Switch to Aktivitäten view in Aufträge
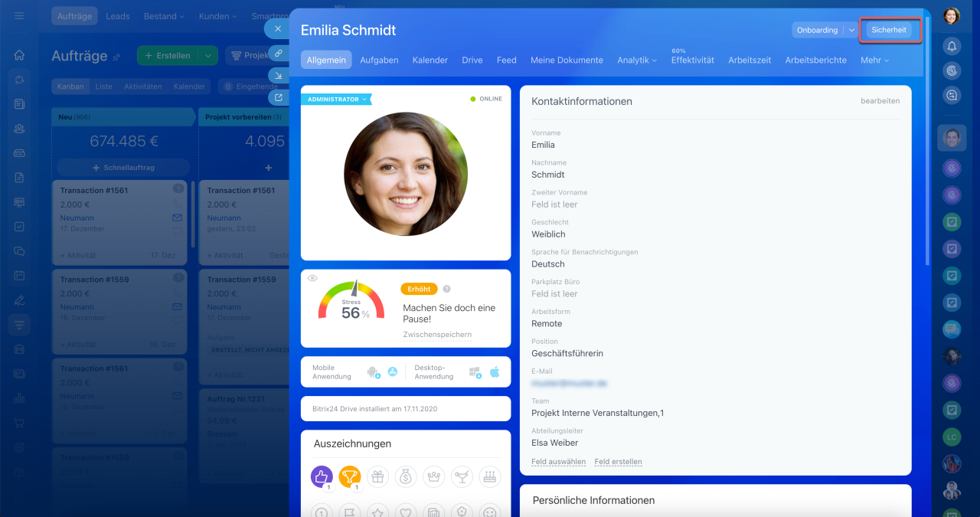Screen dimensions: 980x517 [143, 87]
